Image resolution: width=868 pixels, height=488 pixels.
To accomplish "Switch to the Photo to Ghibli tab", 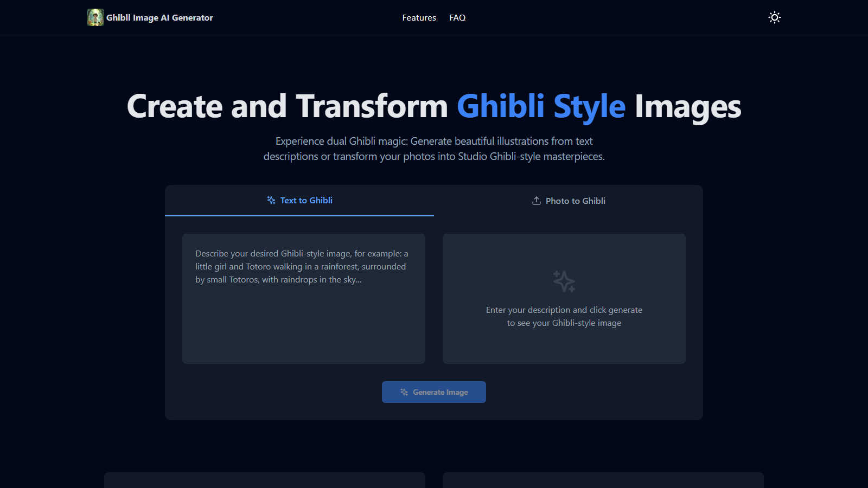I will [569, 201].
